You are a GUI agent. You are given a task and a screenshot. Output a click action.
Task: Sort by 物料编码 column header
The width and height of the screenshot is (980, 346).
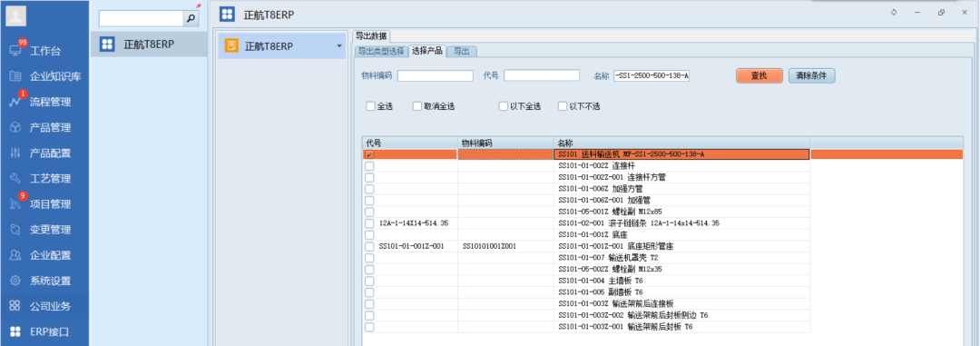[x=505, y=143]
